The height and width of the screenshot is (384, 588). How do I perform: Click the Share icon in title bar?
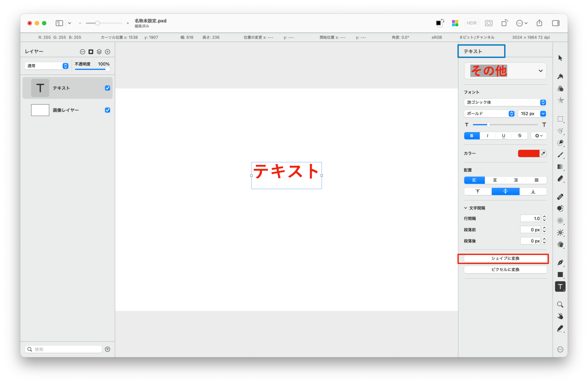coord(539,23)
